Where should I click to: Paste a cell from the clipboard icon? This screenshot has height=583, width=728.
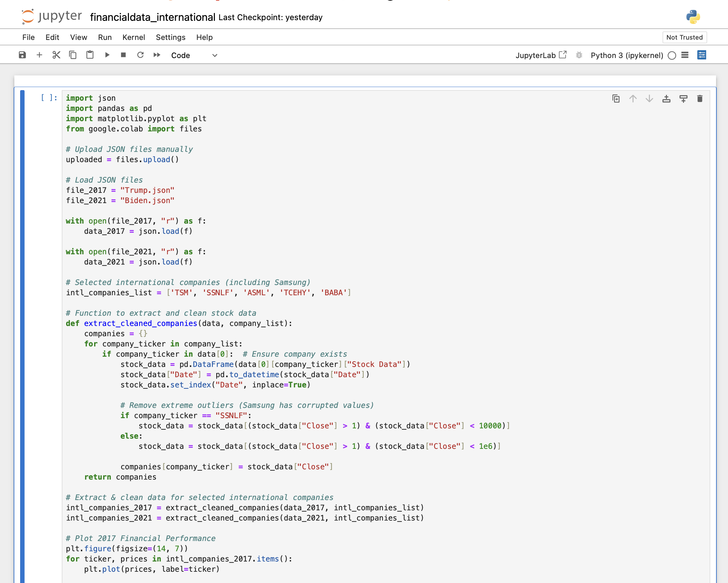[x=90, y=55]
